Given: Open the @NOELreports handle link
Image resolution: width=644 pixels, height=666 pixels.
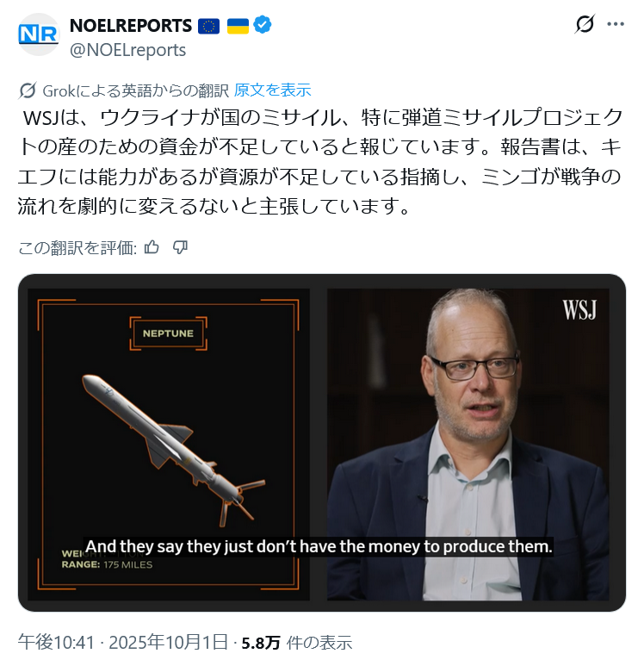Looking at the screenshot, I should click(x=127, y=50).
